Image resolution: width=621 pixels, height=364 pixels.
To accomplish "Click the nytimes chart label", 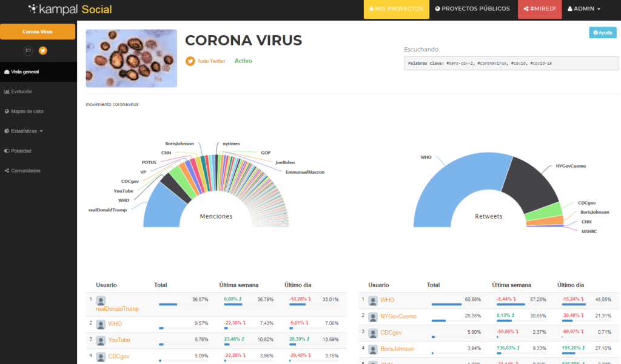I will coord(231,144).
